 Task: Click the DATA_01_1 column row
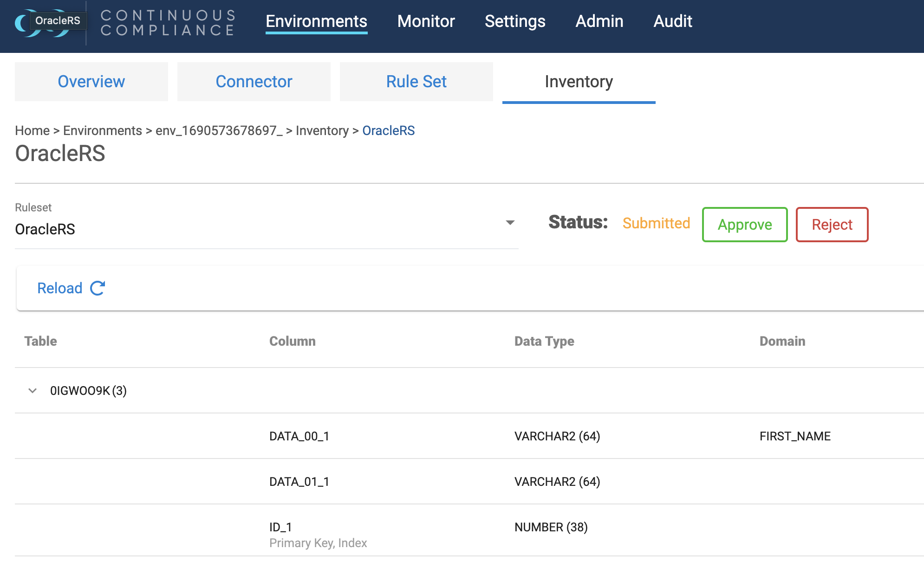pos(299,482)
